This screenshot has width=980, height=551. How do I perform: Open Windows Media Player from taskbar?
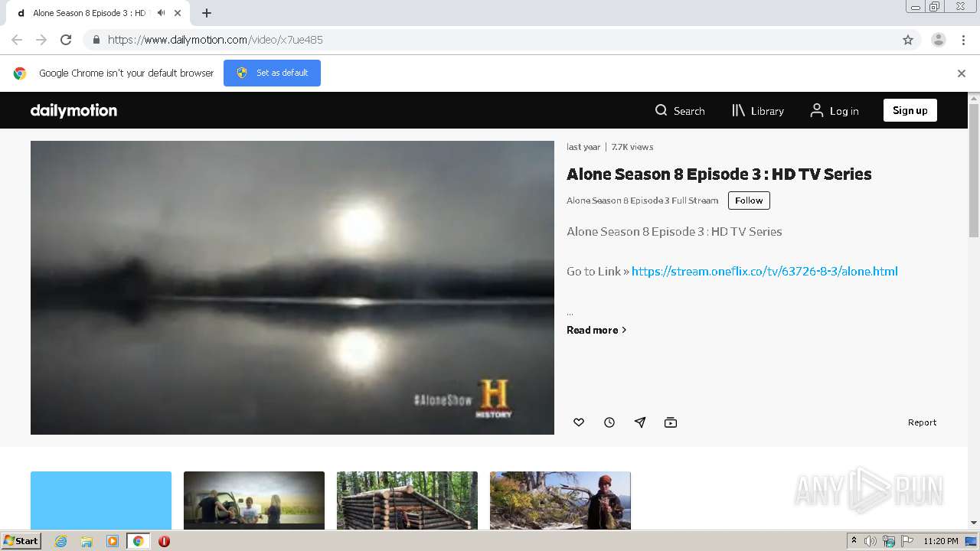tap(113, 541)
